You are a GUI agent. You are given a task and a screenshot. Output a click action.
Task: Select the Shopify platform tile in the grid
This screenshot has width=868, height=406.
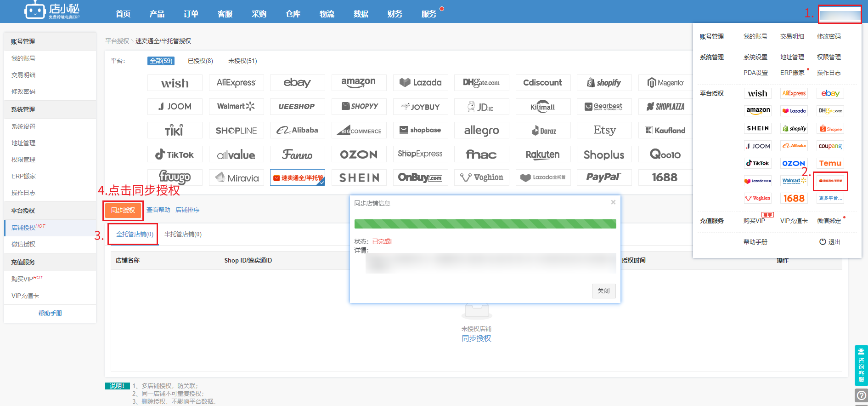[604, 83]
